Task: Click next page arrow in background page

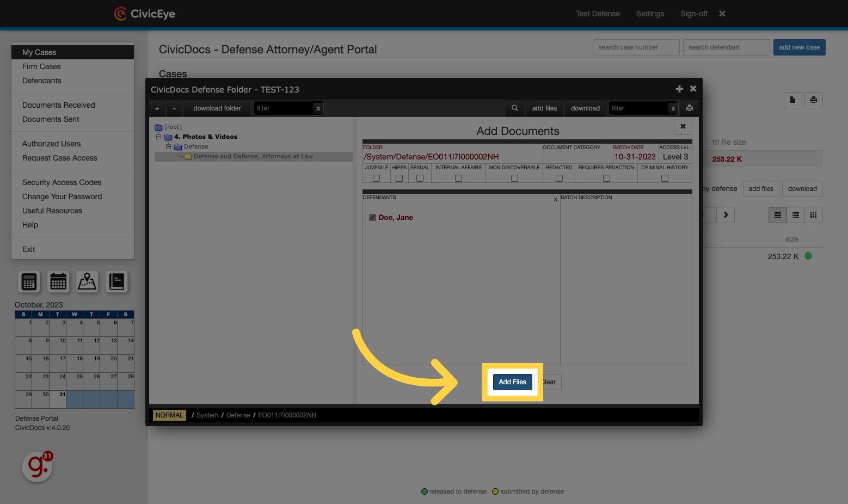Action: click(726, 215)
